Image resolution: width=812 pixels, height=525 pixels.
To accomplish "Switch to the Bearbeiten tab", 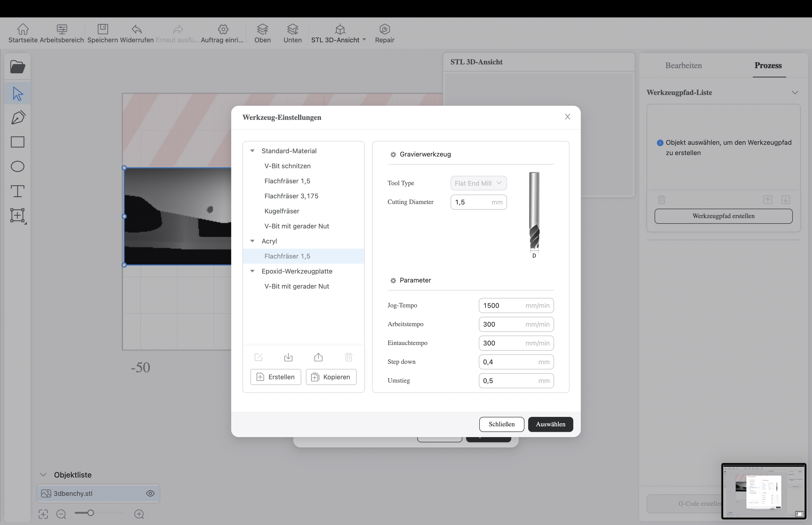I will click(683, 66).
